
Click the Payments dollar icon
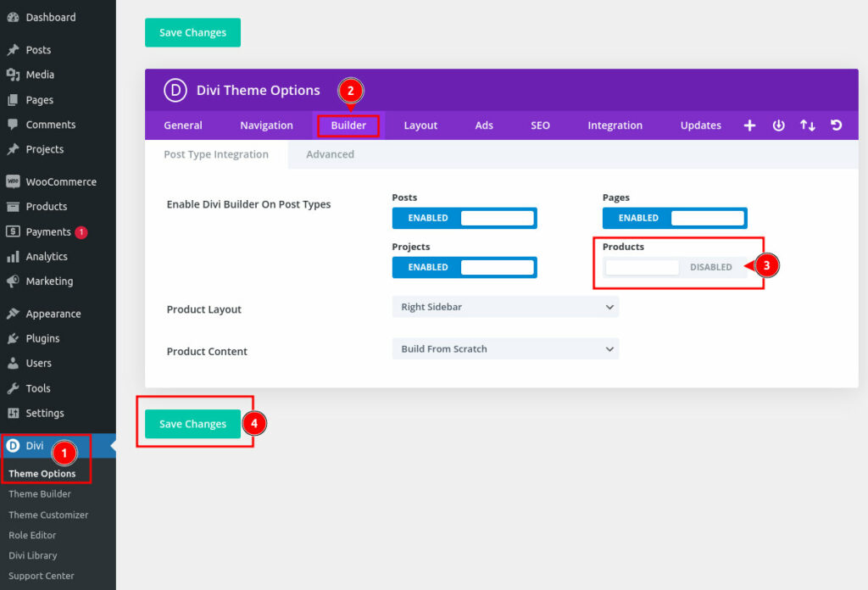point(13,231)
